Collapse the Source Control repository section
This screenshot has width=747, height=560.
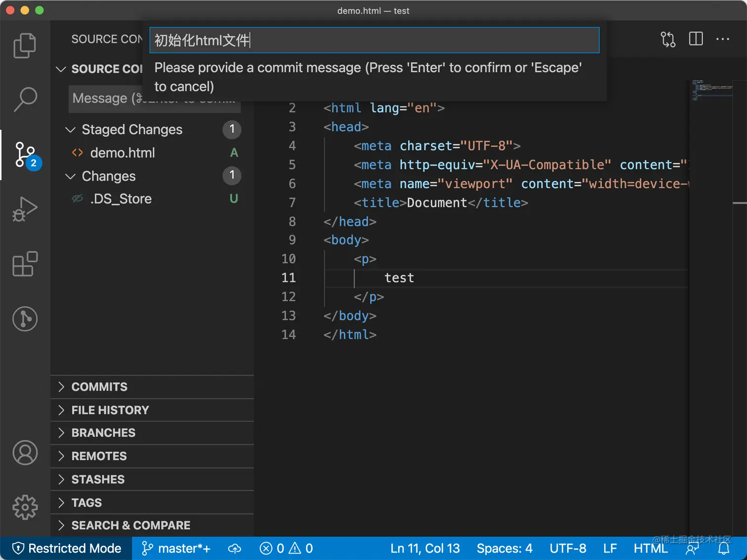(61, 69)
